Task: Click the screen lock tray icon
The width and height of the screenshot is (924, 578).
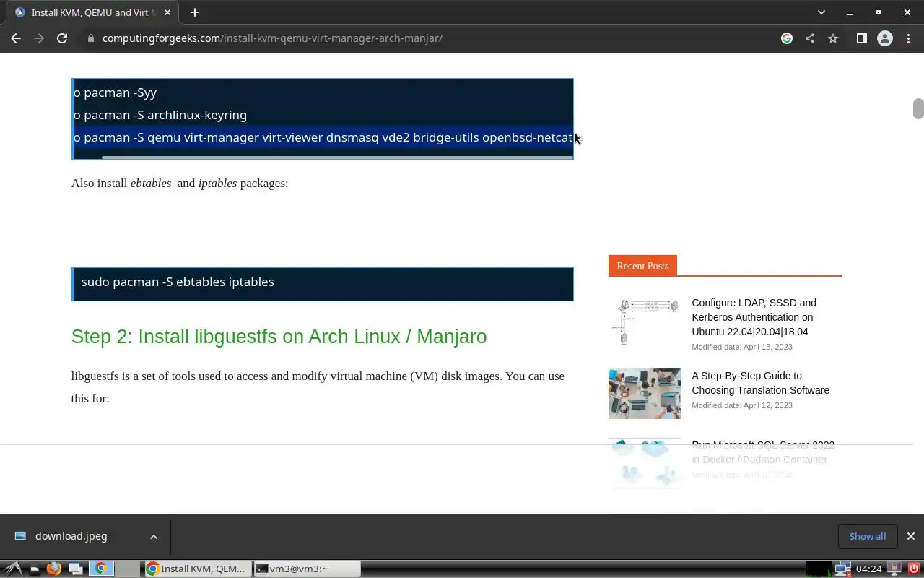Action: 894,569
